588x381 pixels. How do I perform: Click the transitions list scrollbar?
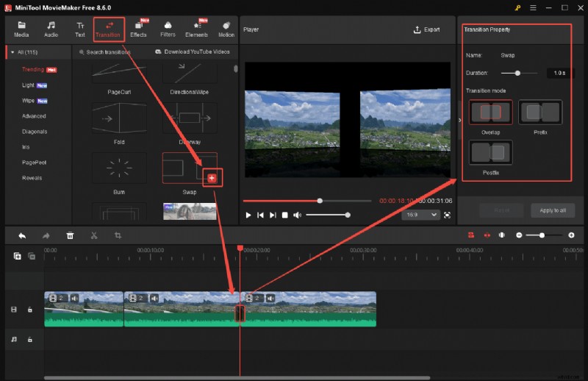pos(235,69)
